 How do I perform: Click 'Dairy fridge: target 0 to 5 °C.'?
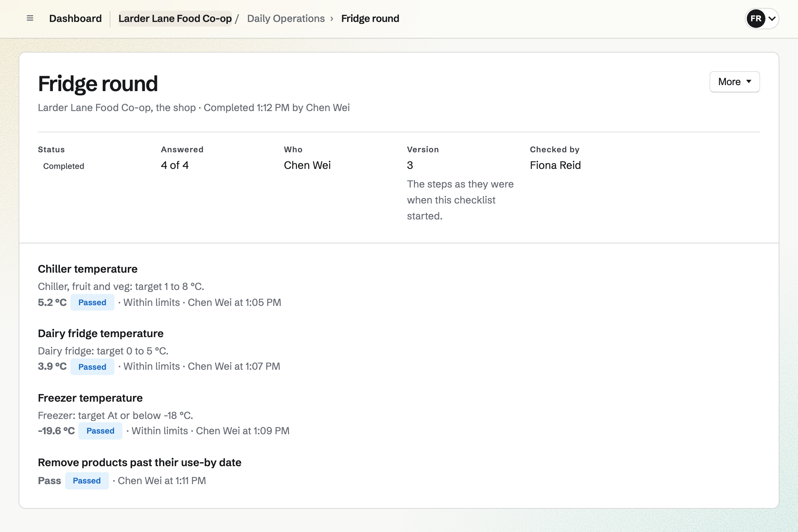coord(103,351)
